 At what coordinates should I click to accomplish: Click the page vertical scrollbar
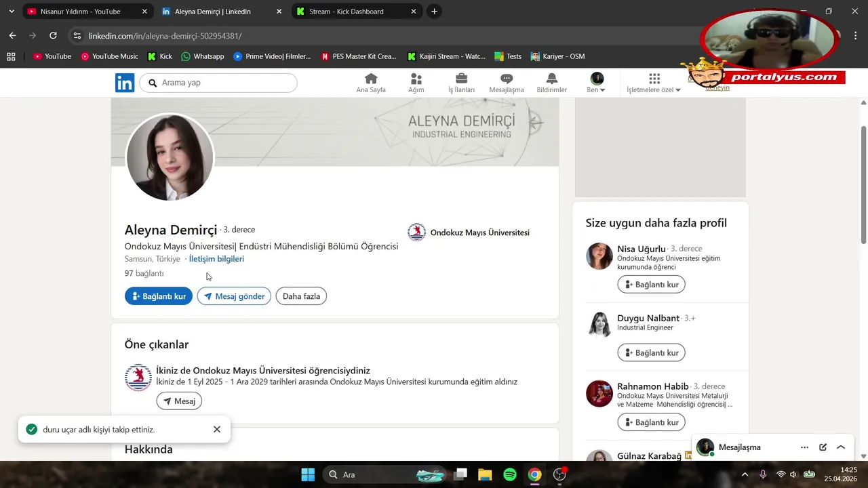pos(863,184)
